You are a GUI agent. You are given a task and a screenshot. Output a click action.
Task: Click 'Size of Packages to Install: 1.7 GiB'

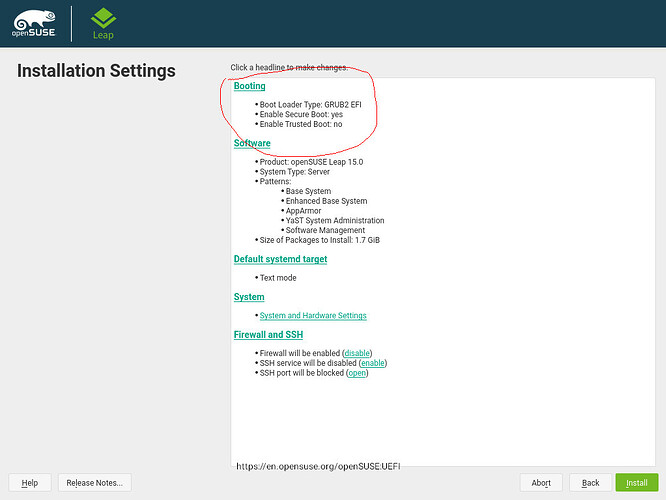(319, 240)
